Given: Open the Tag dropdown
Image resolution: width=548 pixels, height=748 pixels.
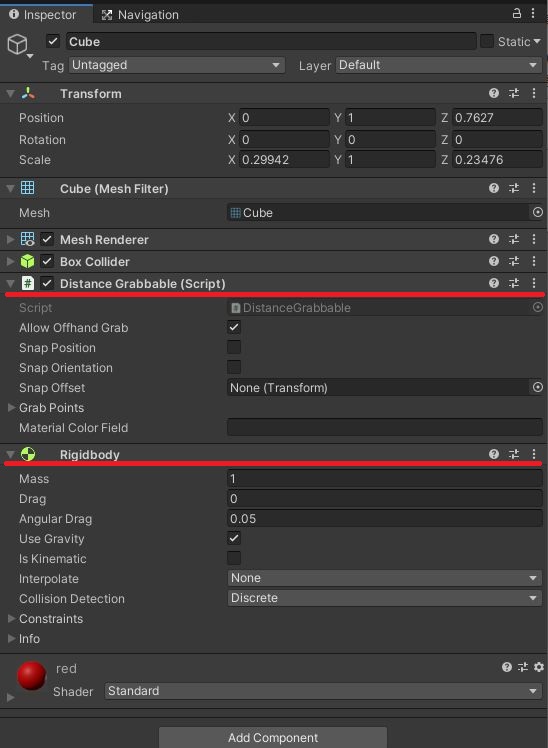Looking at the screenshot, I should tap(176, 65).
